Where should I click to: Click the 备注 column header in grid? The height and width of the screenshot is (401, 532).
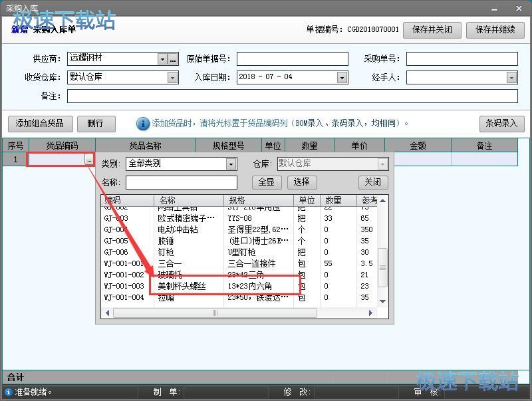pyautogui.click(x=484, y=146)
